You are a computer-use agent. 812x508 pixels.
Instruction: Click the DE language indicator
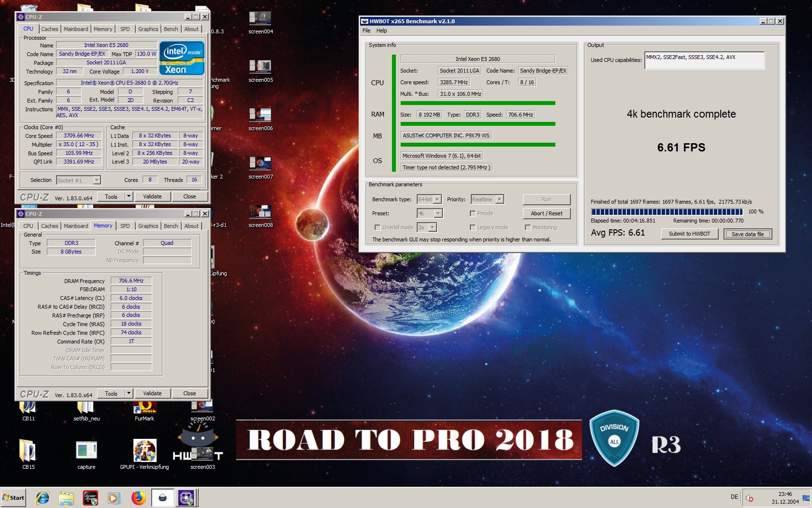point(734,497)
